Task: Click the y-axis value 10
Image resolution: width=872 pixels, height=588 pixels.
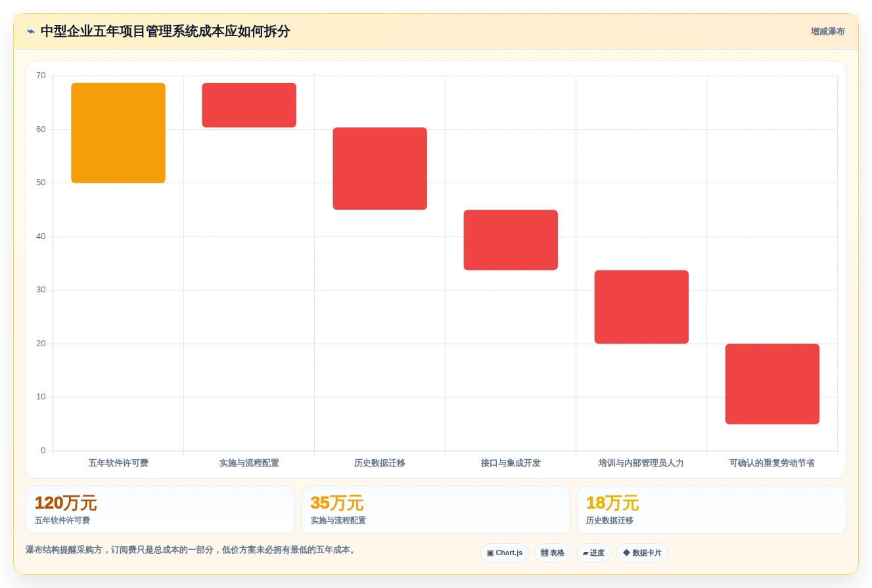Action: pos(41,397)
